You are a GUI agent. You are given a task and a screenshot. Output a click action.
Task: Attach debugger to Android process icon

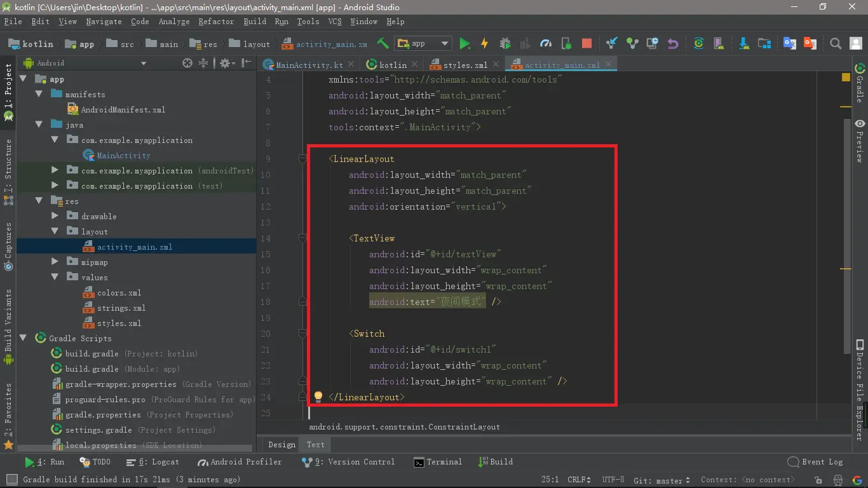(x=566, y=43)
